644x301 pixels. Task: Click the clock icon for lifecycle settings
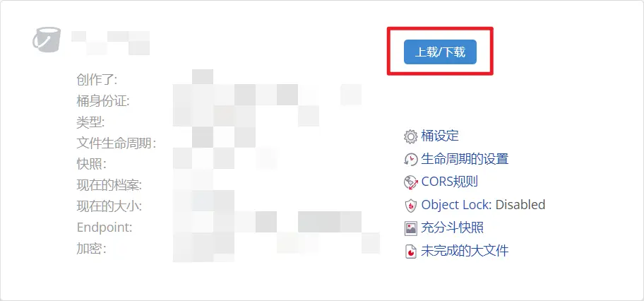pos(411,160)
